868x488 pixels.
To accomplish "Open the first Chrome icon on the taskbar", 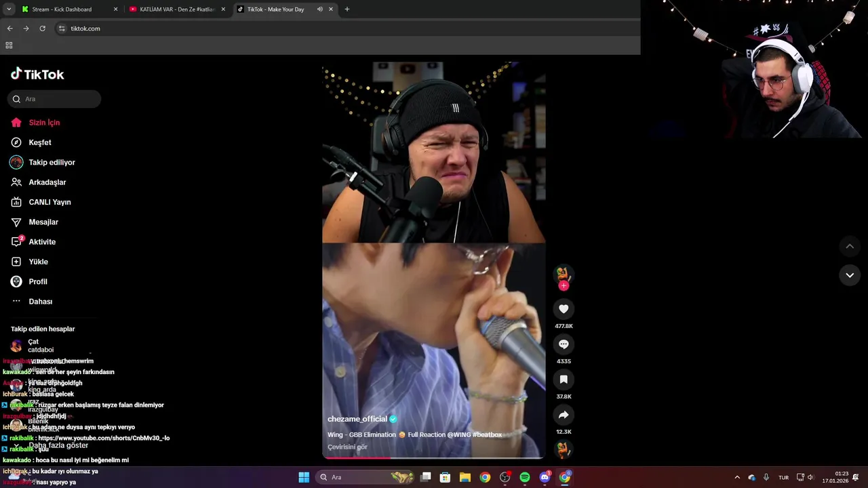I will coord(485,477).
